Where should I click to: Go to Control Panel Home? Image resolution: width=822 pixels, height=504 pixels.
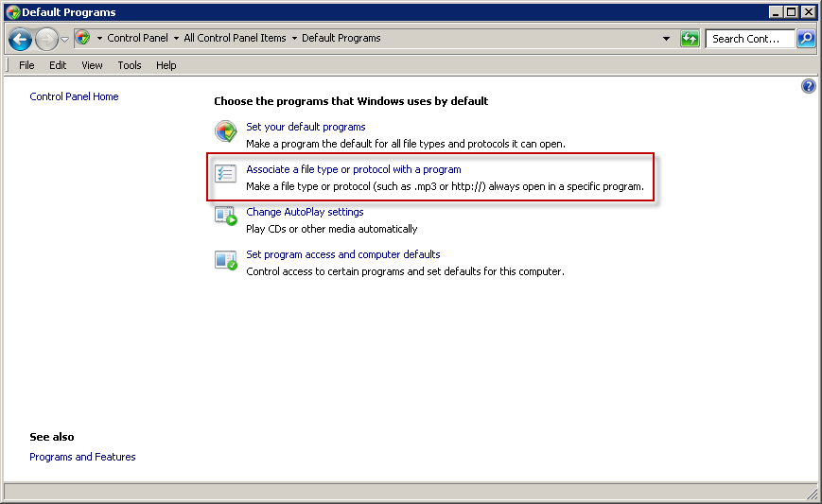coord(74,96)
